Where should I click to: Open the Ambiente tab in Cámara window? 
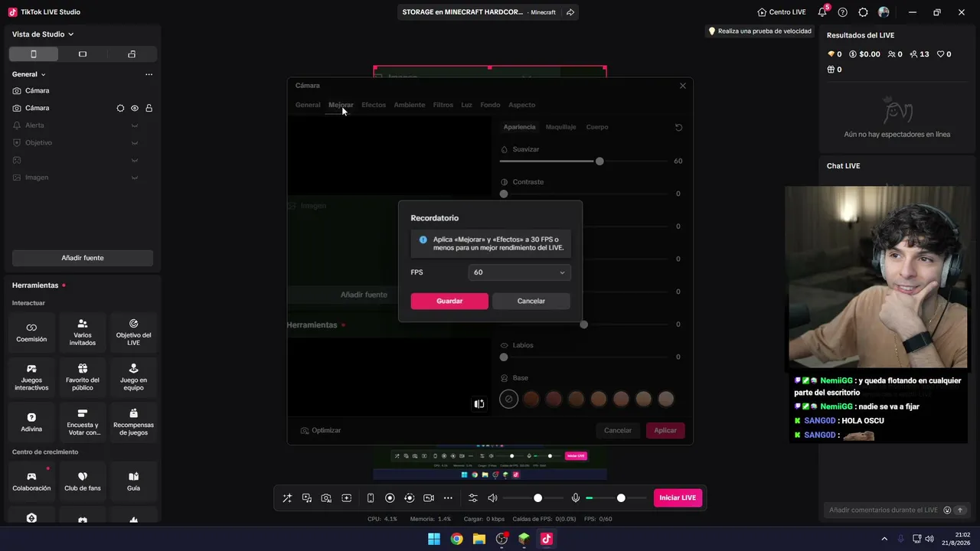(x=410, y=105)
